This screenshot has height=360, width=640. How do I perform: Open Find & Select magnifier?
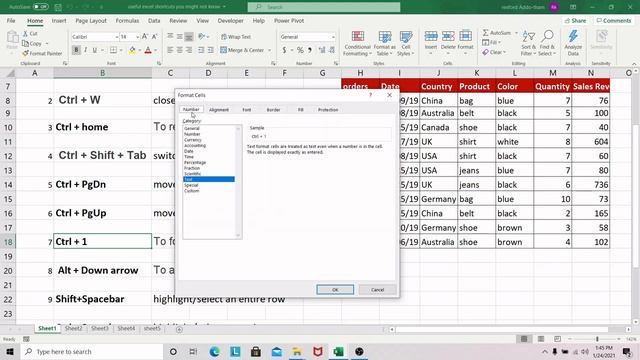click(547, 43)
